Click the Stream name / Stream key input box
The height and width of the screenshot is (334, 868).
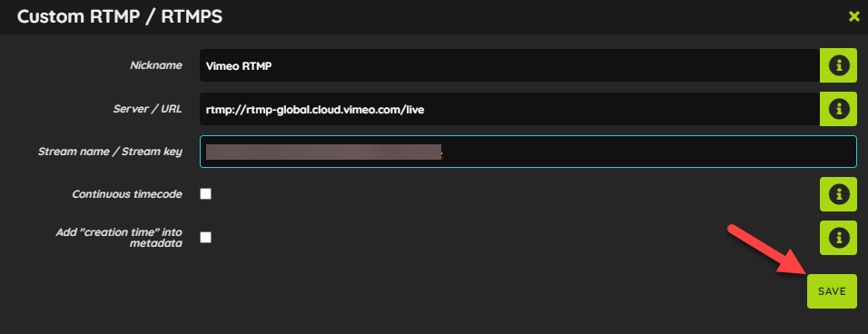[x=528, y=152]
